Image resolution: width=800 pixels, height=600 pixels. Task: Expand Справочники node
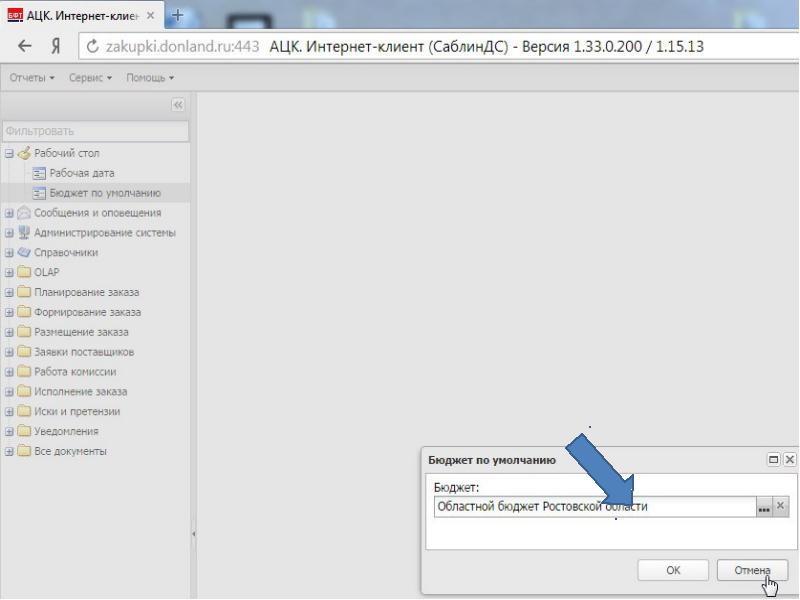(9, 253)
